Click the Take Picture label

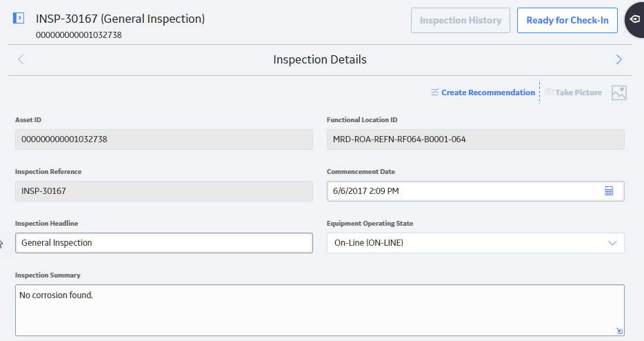[x=578, y=92]
